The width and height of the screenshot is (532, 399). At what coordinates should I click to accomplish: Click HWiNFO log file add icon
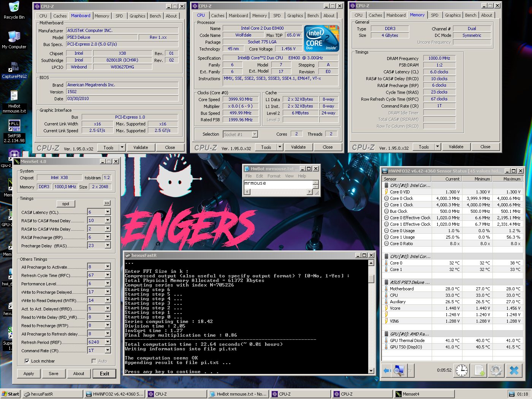pyautogui.click(x=479, y=370)
